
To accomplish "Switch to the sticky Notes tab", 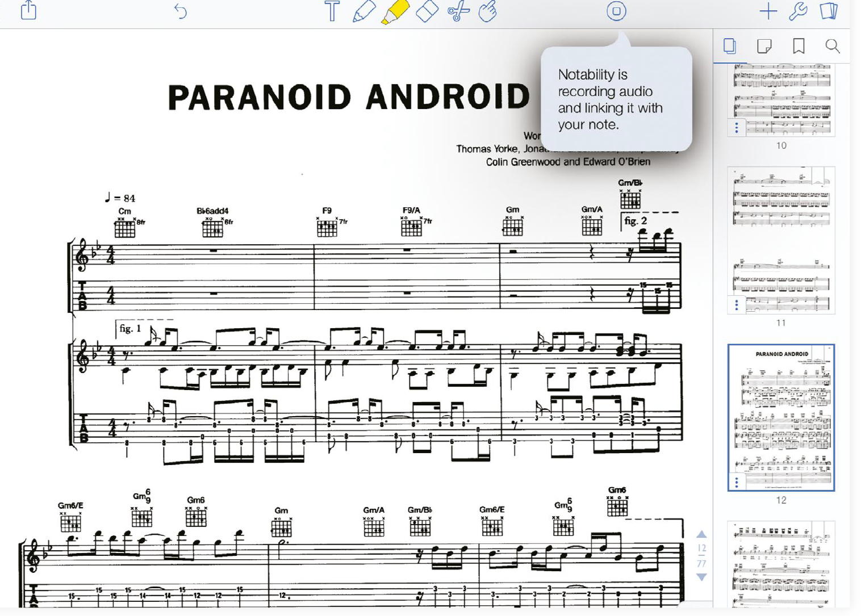I will point(764,46).
